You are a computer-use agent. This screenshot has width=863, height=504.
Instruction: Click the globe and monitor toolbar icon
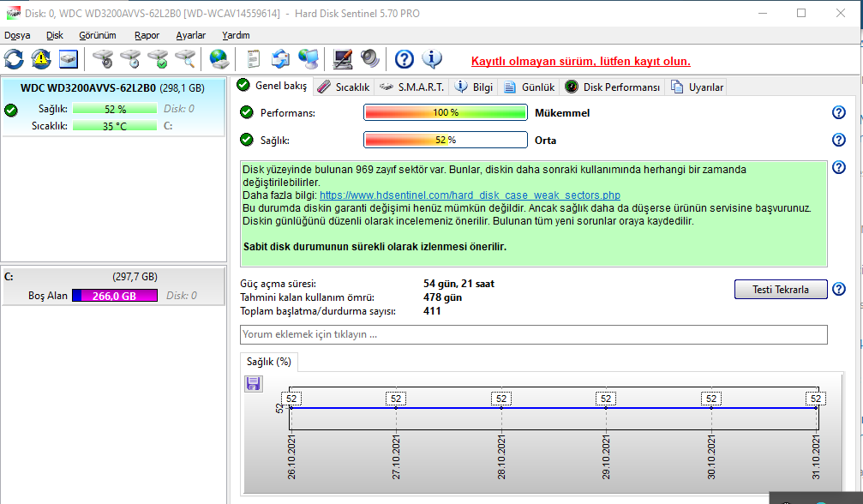point(309,59)
